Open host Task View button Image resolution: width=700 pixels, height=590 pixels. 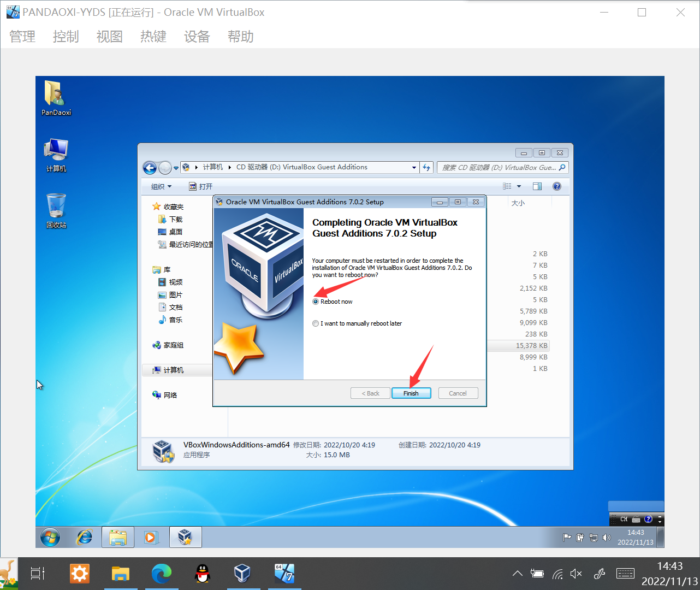(x=38, y=574)
